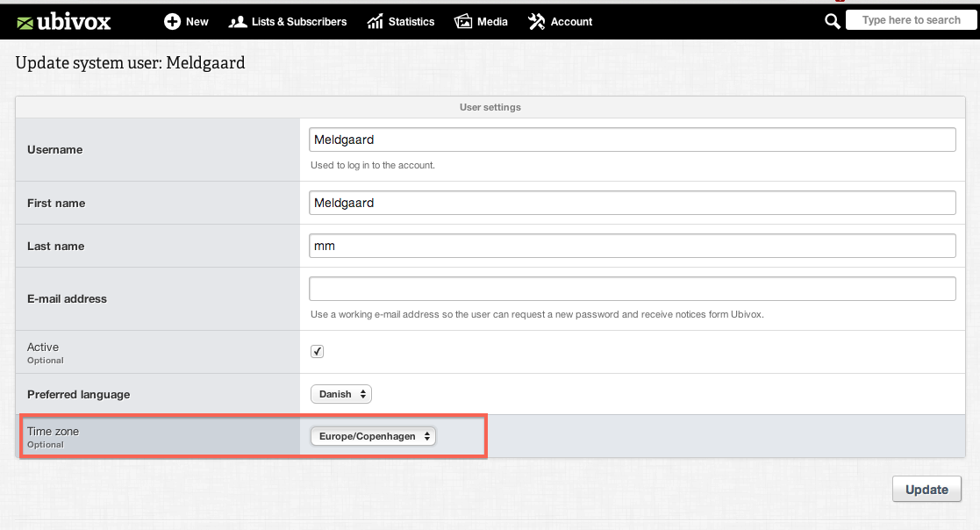Open the Lists & Subscribers menu
The image size is (980, 530).
(x=288, y=21)
